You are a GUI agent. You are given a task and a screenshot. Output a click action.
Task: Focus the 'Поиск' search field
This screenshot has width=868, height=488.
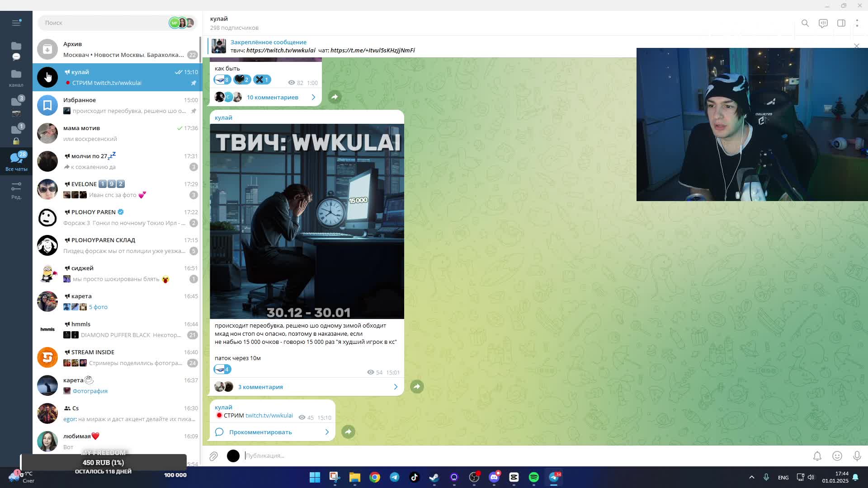(104, 23)
